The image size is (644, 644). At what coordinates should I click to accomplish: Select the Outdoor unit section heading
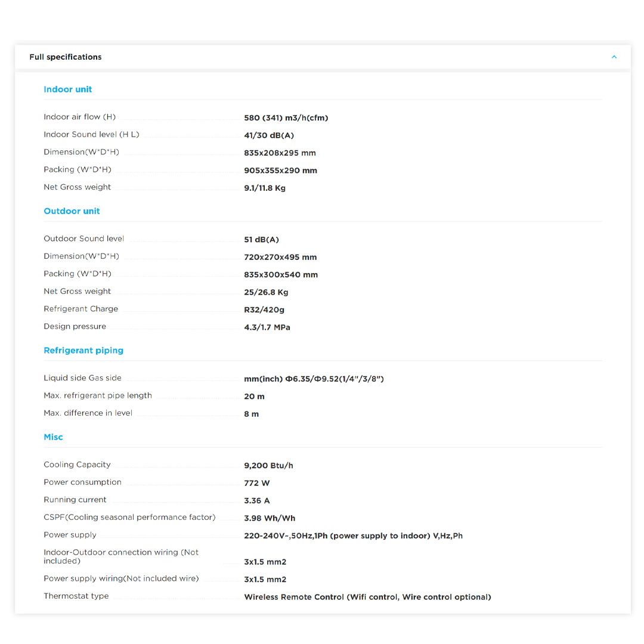(72, 211)
